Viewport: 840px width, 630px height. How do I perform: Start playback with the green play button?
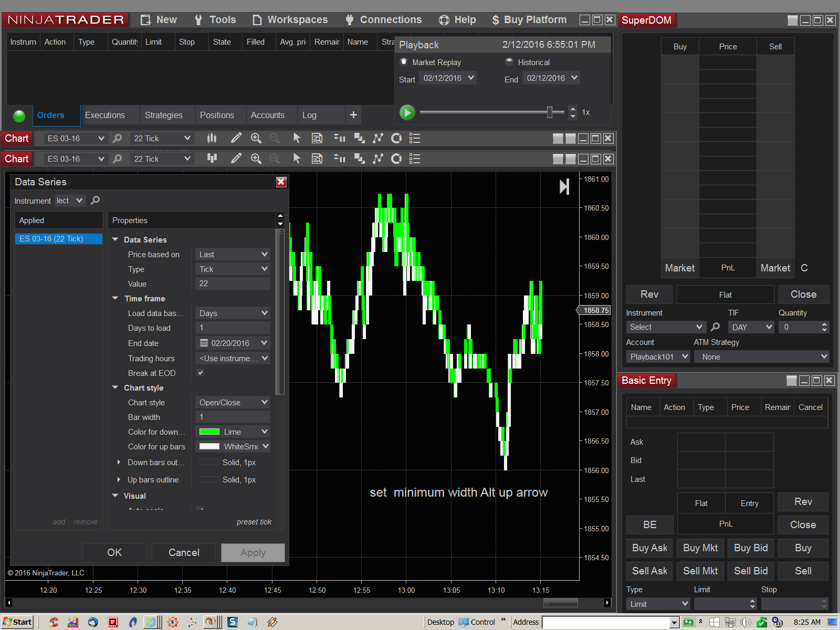[407, 112]
